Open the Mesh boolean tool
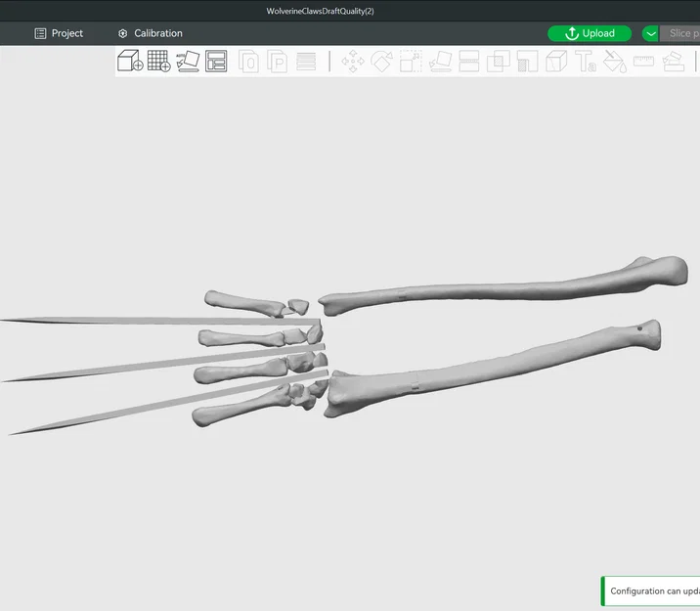This screenshot has height=611, width=700. [499, 62]
